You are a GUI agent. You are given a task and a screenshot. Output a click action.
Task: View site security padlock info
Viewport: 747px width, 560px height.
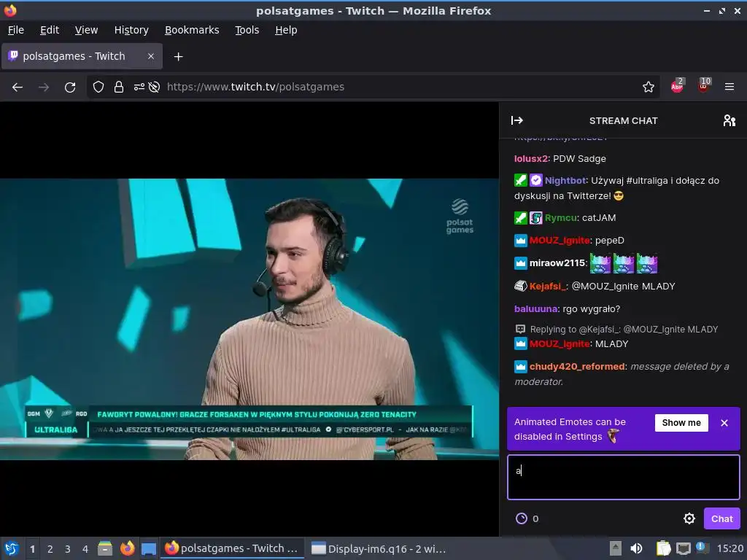point(119,87)
